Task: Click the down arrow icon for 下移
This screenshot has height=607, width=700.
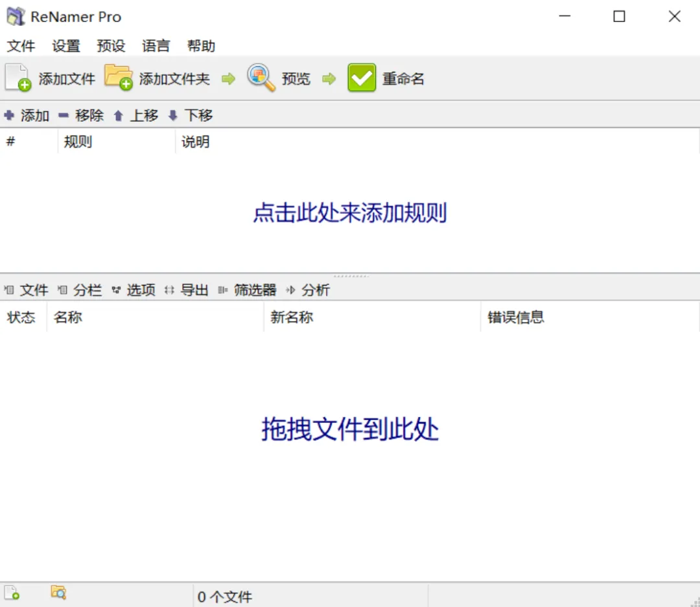Action: point(173,115)
